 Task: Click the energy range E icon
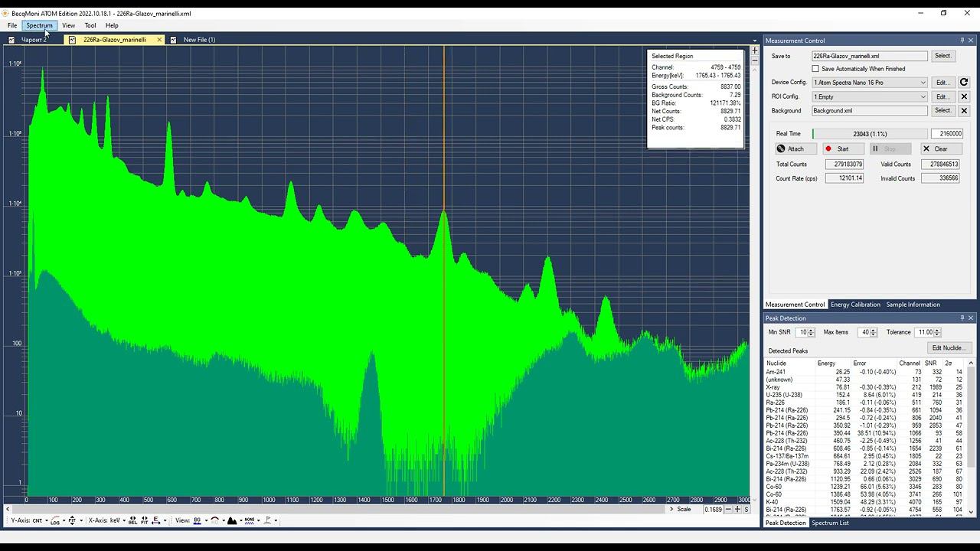155,520
